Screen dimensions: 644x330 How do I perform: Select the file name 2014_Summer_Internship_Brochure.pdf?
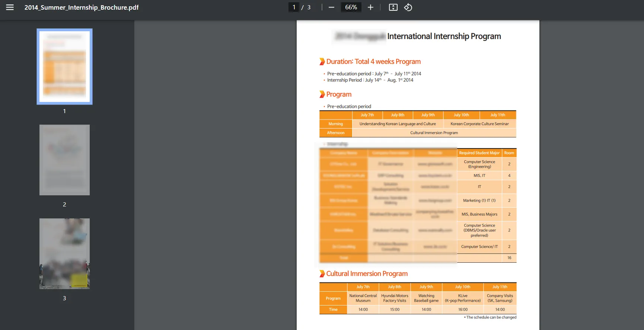pyautogui.click(x=82, y=7)
